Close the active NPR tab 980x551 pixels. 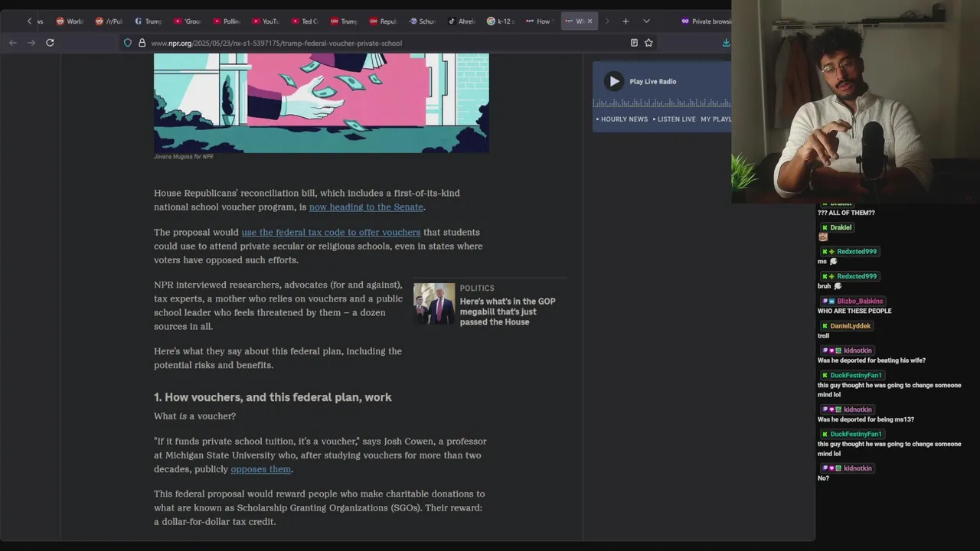[x=590, y=21]
